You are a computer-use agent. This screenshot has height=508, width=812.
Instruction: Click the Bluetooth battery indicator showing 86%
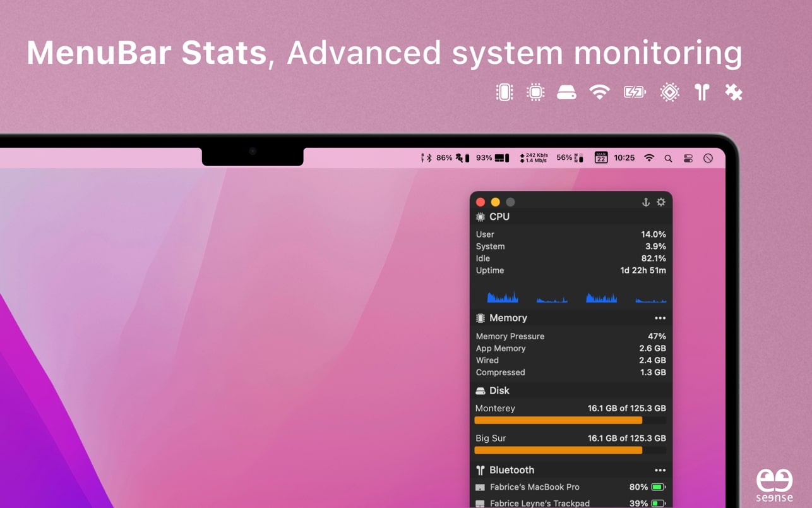pos(444,157)
